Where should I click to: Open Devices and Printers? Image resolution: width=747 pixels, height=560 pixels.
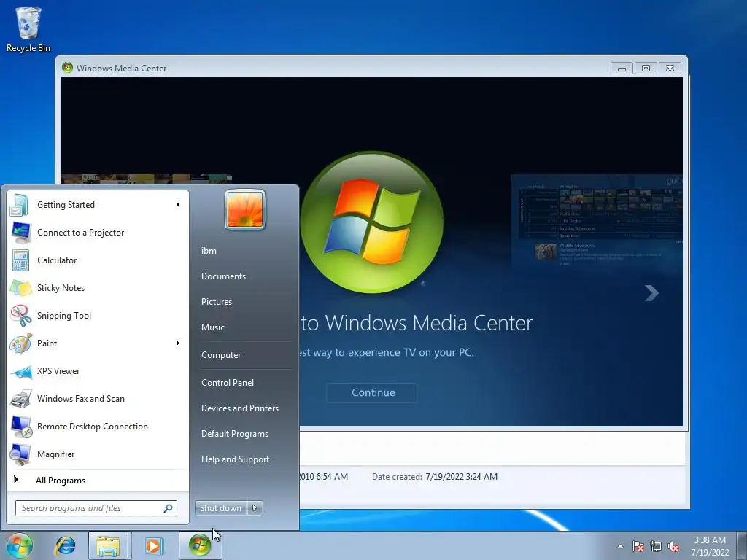[x=239, y=408]
